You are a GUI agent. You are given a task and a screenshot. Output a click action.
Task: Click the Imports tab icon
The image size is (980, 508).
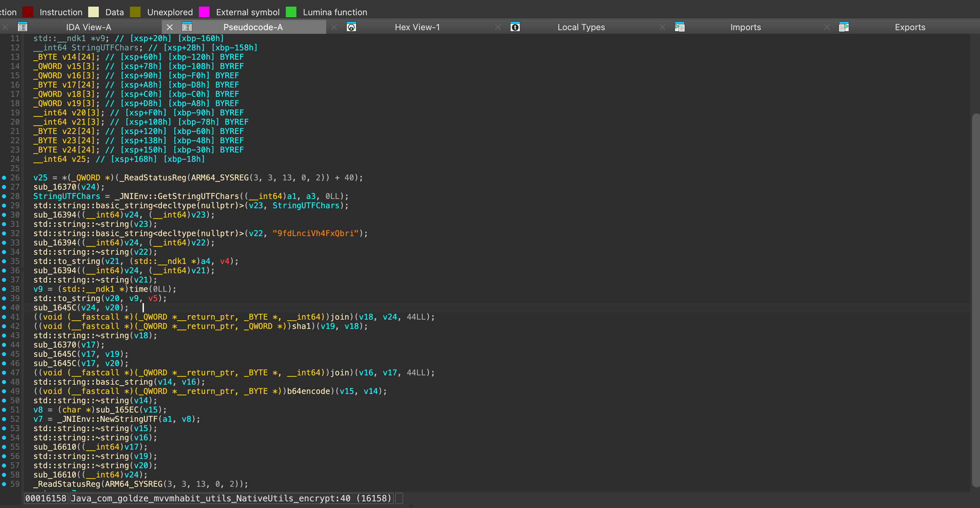pyautogui.click(x=680, y=27)
